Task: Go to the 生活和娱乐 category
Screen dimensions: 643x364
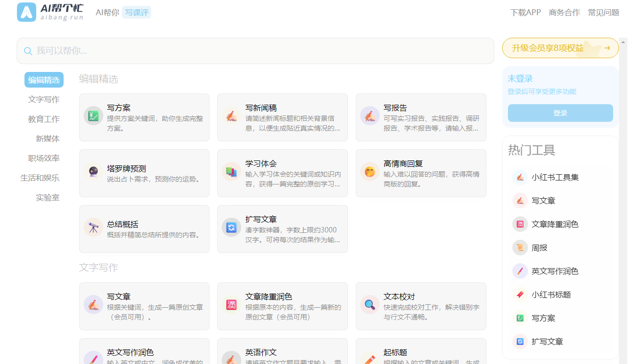Action: tap(40, 178)
